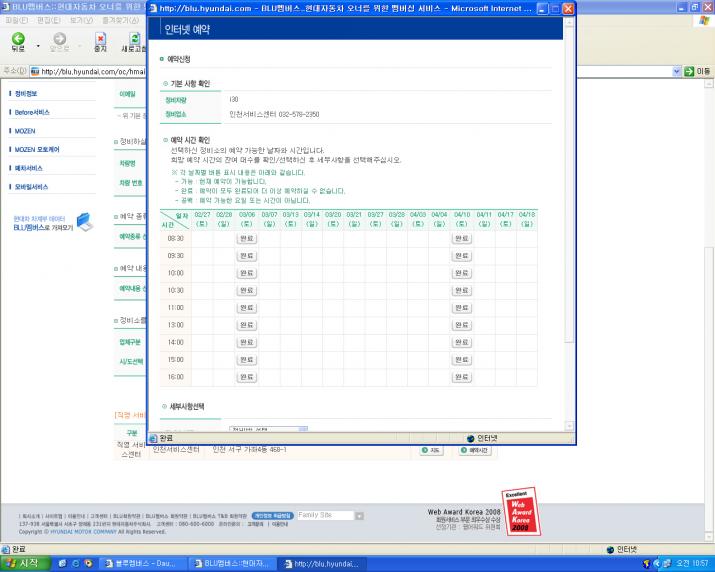The height and width of the screenshot is (572, 715).
Task: Open 모바일서비스 in the left sidebar
Action: pos(31,187)
